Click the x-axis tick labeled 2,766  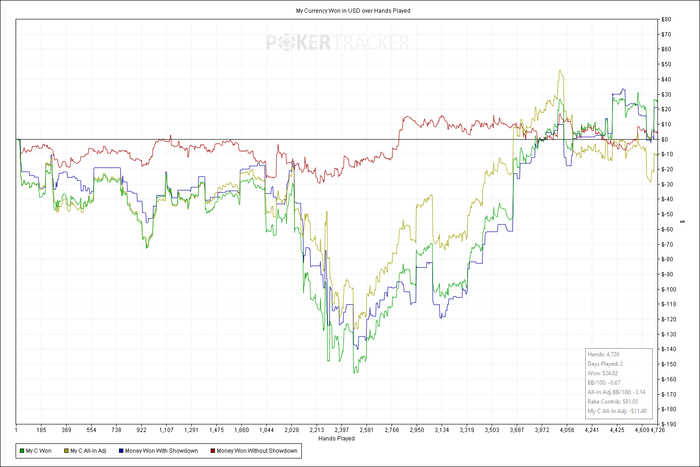click(392, 430)
